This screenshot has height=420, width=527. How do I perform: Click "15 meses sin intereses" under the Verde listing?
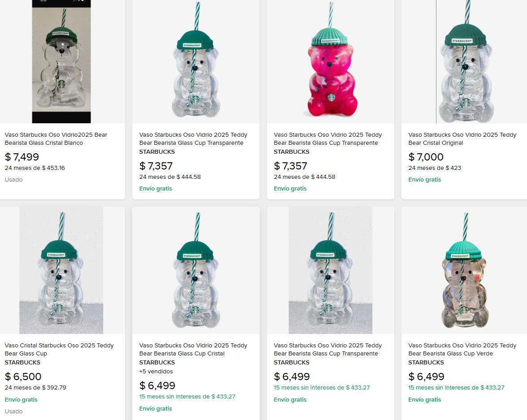point(456,387)
